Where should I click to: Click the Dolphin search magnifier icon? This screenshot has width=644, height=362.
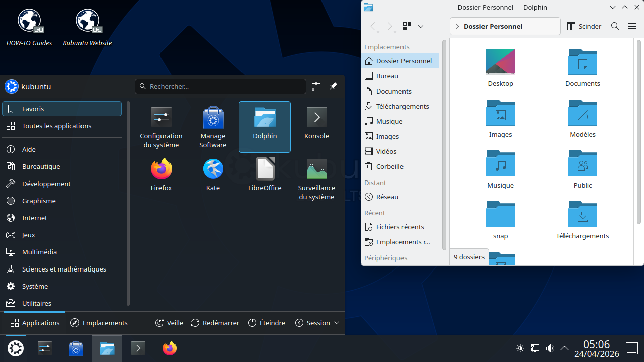point(615,26)
